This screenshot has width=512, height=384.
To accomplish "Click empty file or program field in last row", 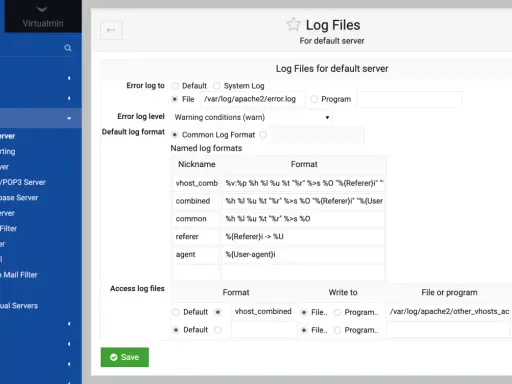I will pyautogui.click(x=449, y=330).
